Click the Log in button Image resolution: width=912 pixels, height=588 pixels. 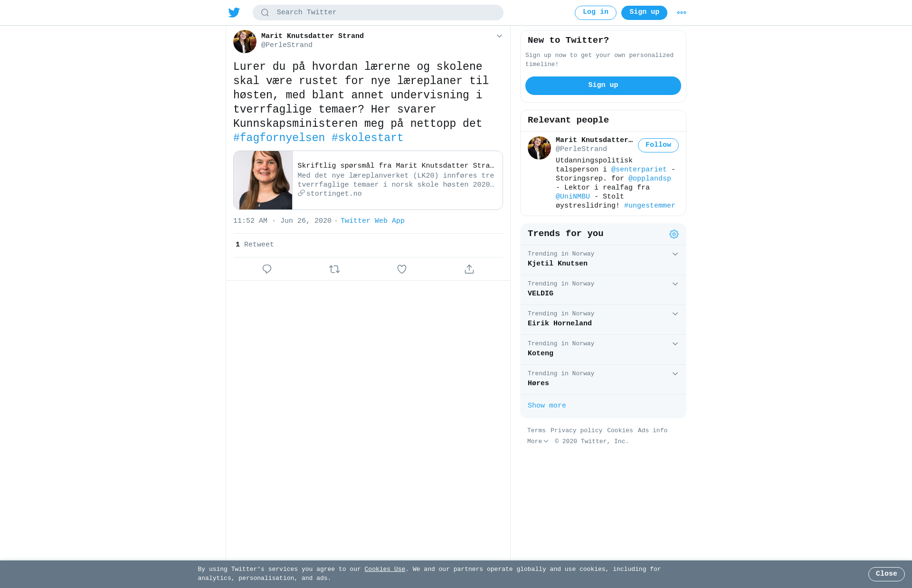click(595, 13)
